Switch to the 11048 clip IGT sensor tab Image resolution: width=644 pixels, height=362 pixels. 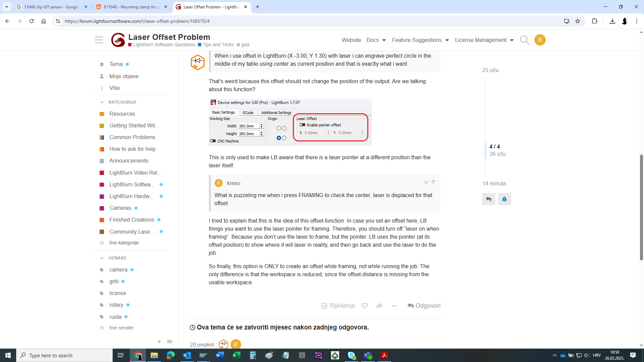[x=52, y=7]
